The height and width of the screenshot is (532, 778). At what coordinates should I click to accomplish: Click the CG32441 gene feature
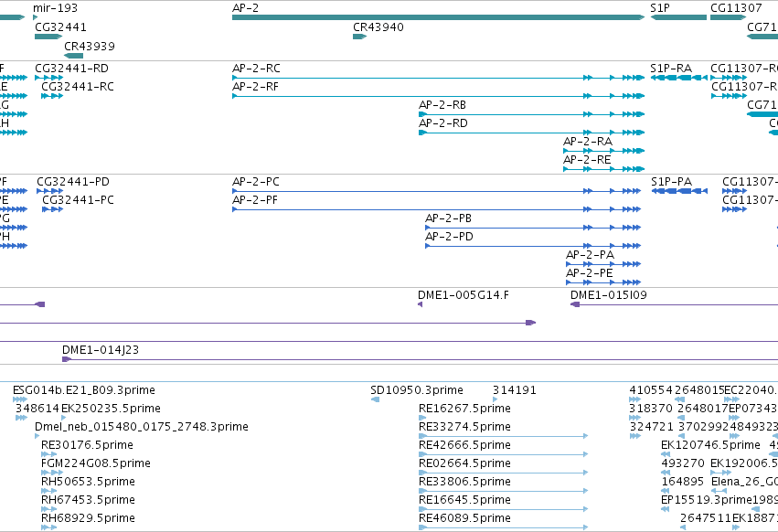[x=48, y=37]
